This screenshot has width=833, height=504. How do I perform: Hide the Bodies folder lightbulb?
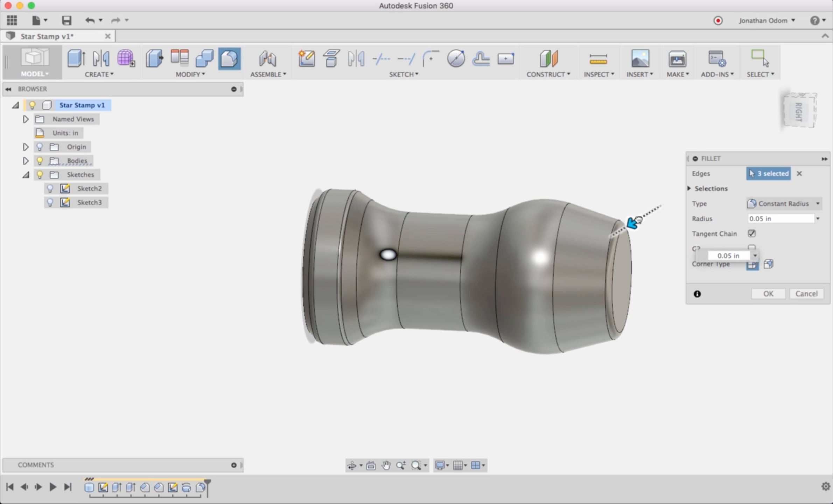[40, 161]
